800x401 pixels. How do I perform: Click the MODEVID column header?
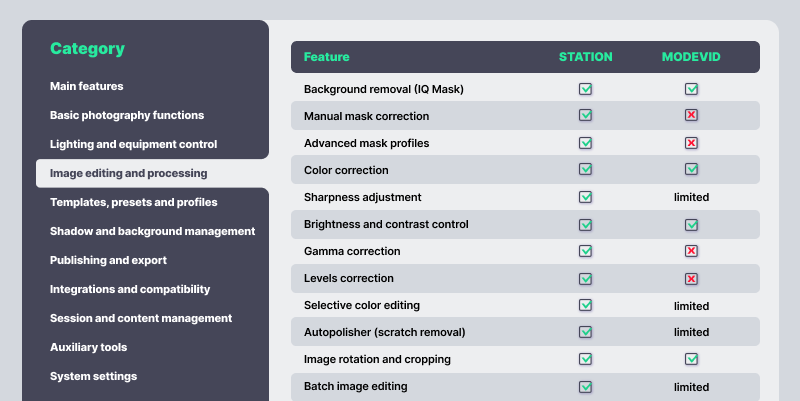691,57
